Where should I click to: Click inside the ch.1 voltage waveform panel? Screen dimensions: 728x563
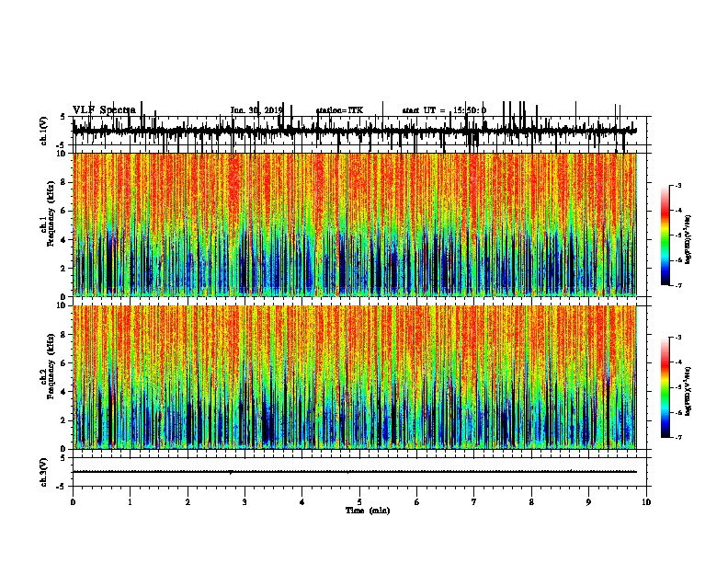(359, 131)
